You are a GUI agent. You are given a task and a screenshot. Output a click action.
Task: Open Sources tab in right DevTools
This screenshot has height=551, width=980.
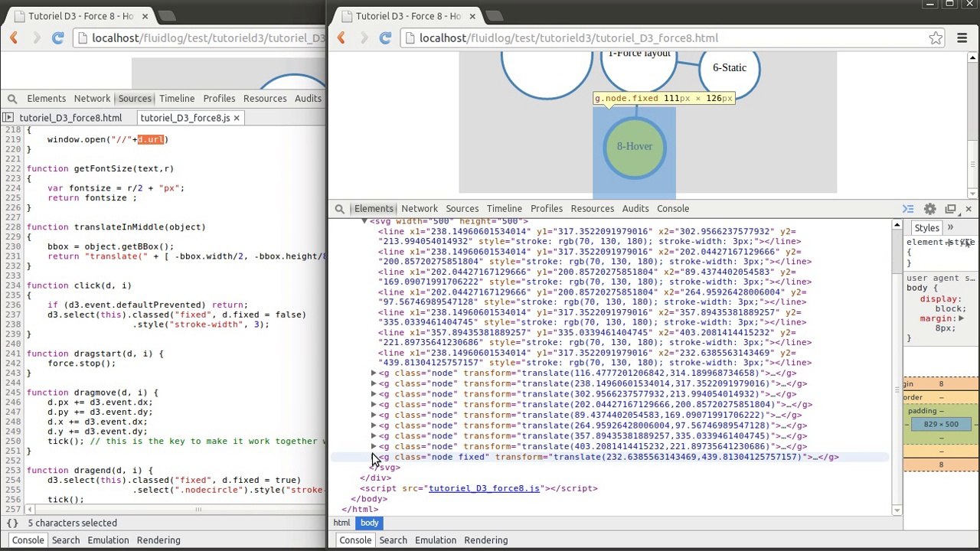462,209
